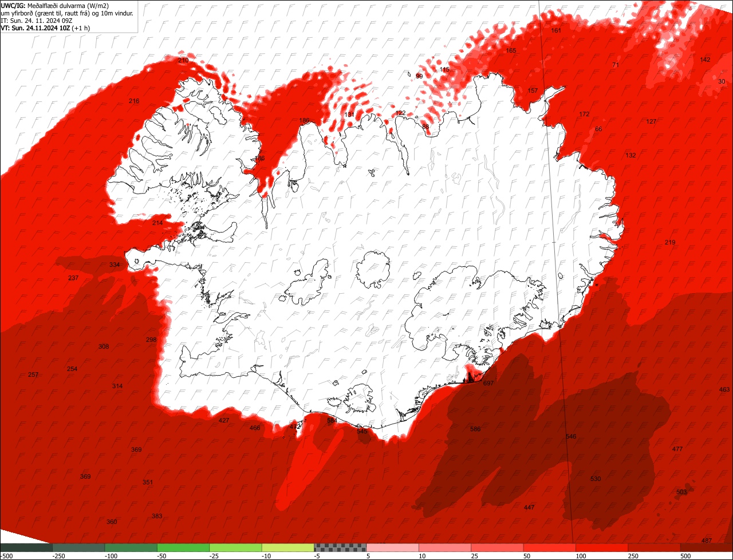Click the '-500' legend label

point(6,556)
